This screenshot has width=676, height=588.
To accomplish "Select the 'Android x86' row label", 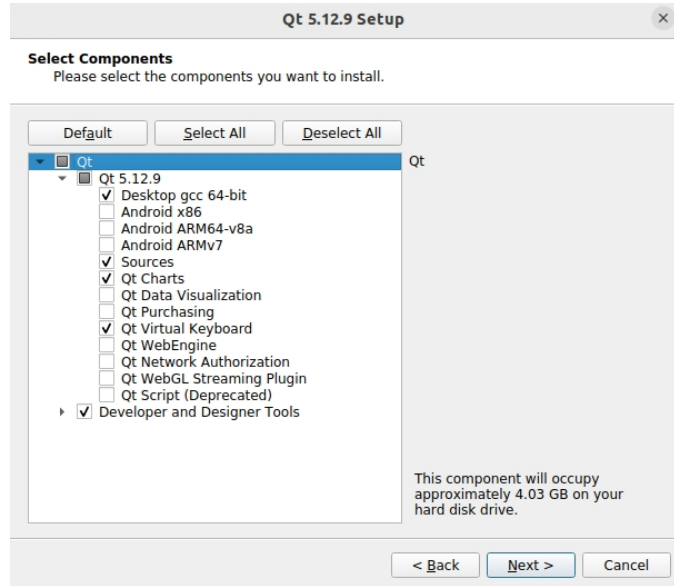I will click(x=161, y=212).
